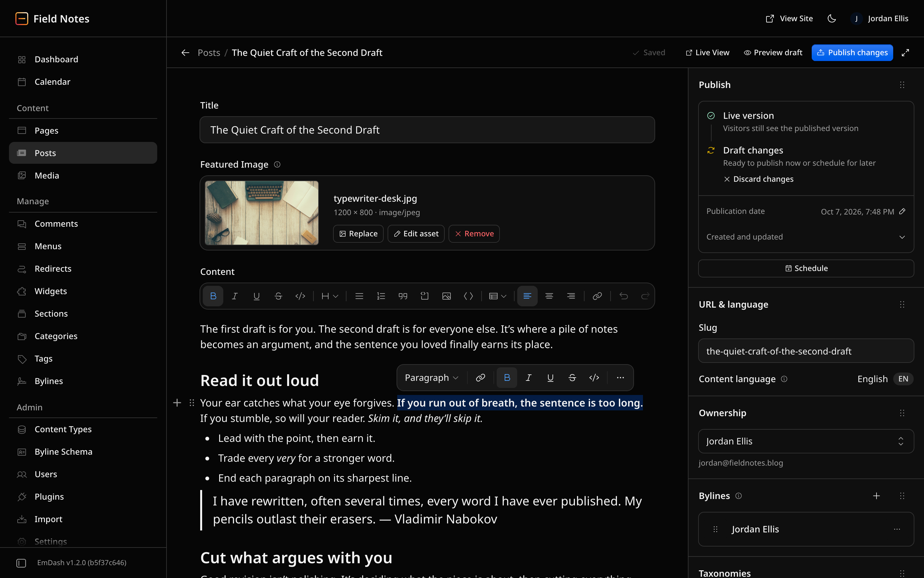
Task: Click the Slug input field
Action: (x=806, y=351)
